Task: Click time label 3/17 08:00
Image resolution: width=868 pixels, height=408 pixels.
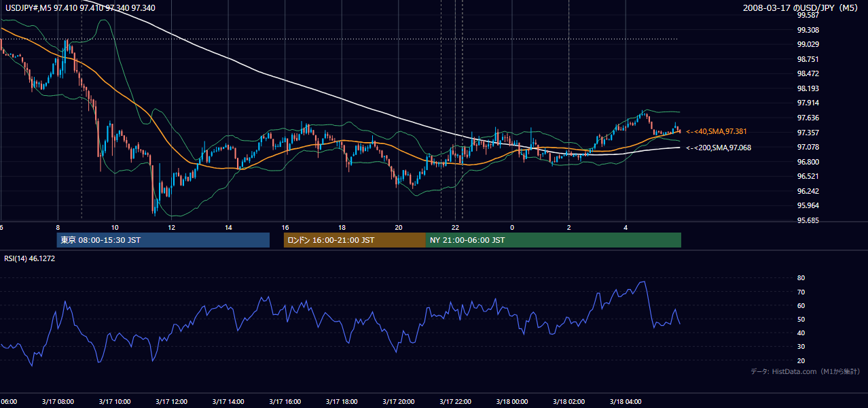Action: [58, 402]
